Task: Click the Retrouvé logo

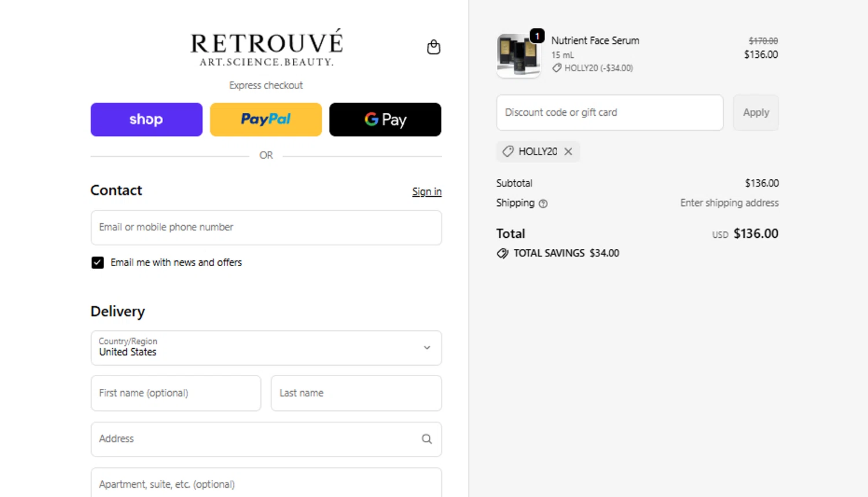Action: coord(266,47)
